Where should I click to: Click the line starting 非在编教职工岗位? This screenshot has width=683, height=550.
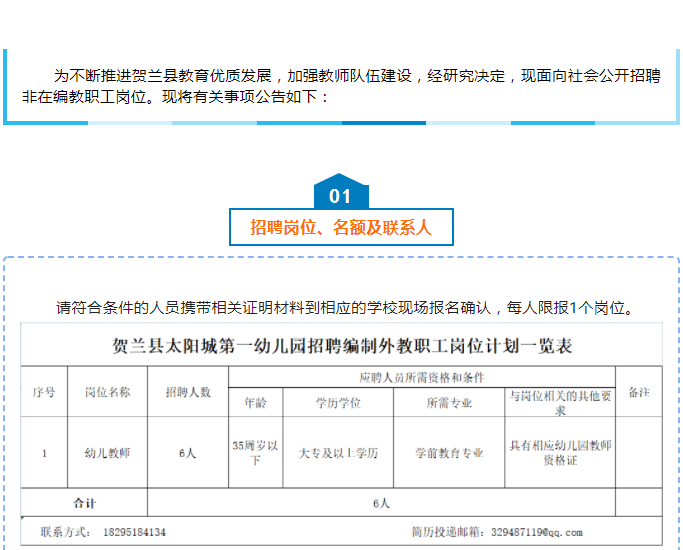click(x=175, y=97)
